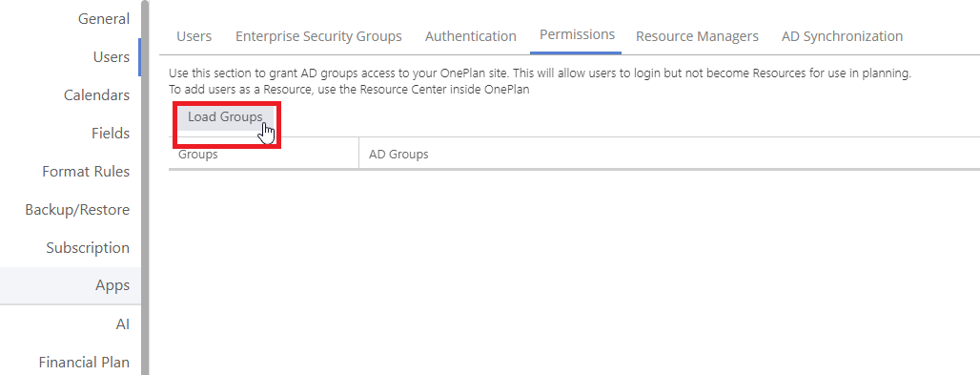The height and width of the screenshot is (375, 980).
Task: Go to the Resource Managers tab
Action: click(697, 36)
